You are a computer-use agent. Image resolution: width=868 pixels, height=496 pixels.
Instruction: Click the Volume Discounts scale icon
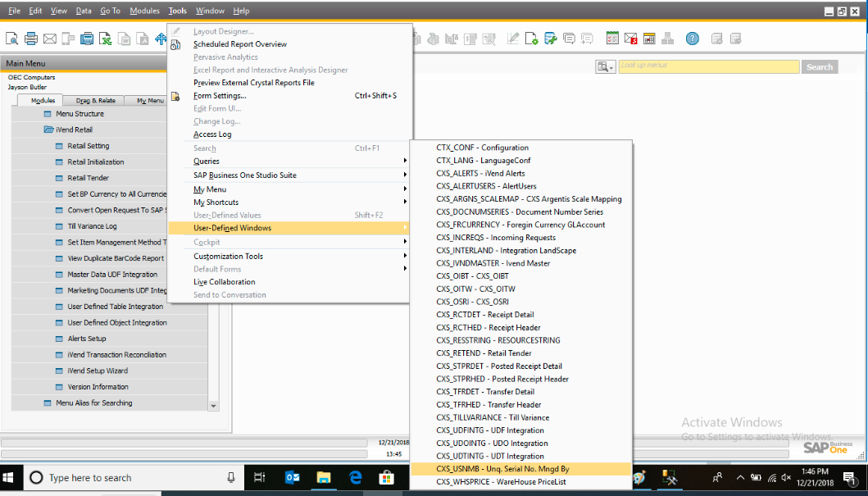pos(451,39)
